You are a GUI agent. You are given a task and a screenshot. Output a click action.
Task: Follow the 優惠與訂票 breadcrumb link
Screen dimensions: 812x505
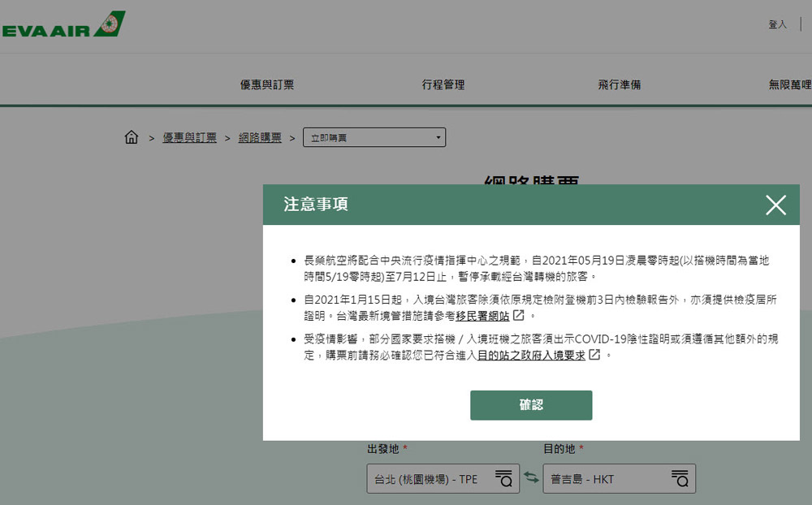(x=189, y=137)
